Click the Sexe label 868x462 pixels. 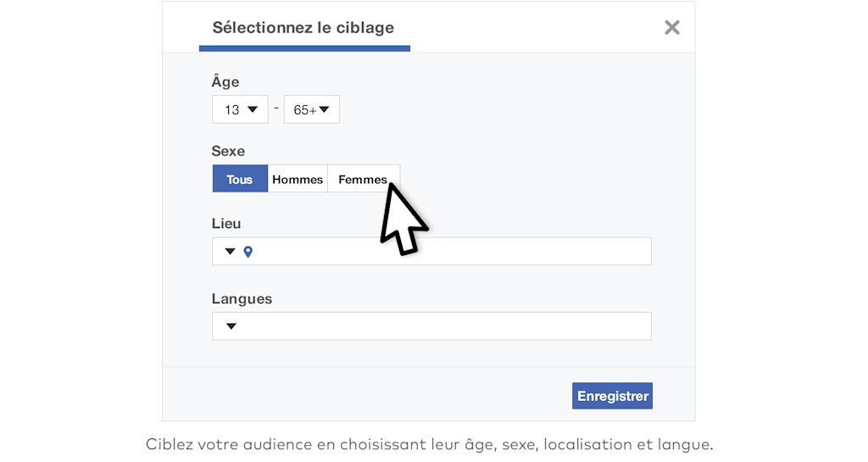(x=228, y=151)
